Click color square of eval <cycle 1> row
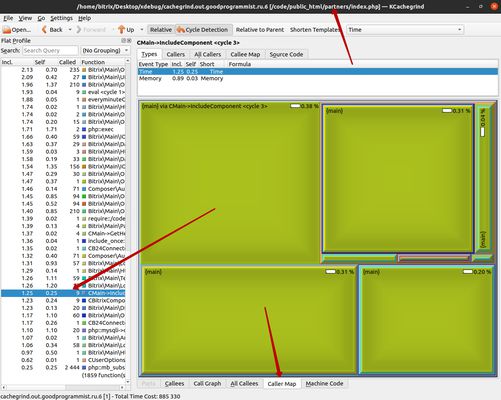This screenshot has width=501, height=400. click(x=84, y=92)
